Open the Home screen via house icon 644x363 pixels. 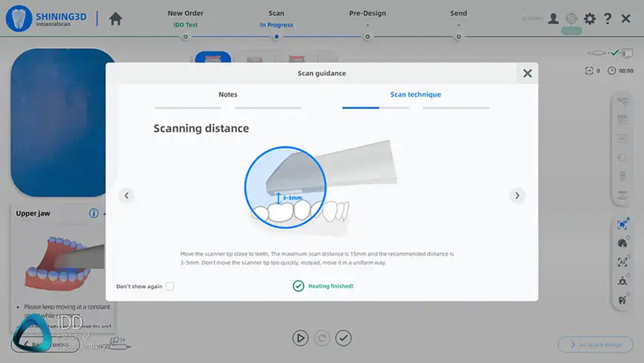point(116,19)
